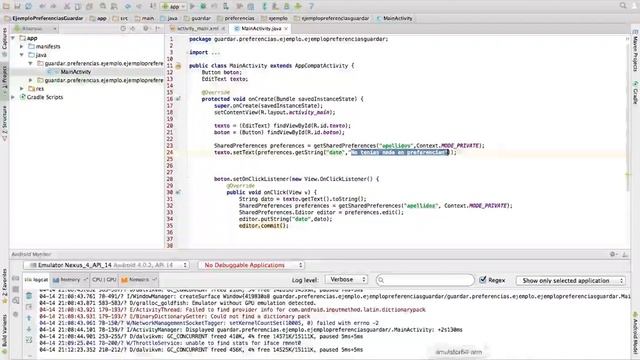640x360 pixels.
Task: Click the Undo arrow icon
Action: pos(42,6)
